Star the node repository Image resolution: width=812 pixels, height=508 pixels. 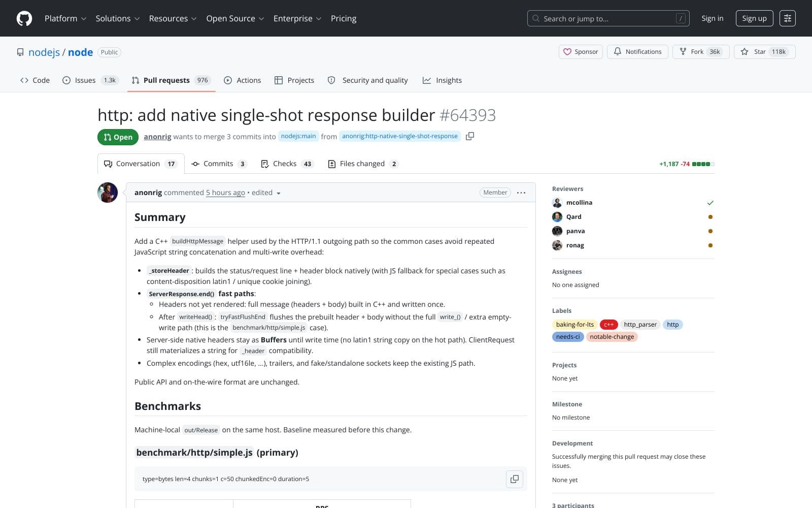pyautogui.click(x=764, y=52)
